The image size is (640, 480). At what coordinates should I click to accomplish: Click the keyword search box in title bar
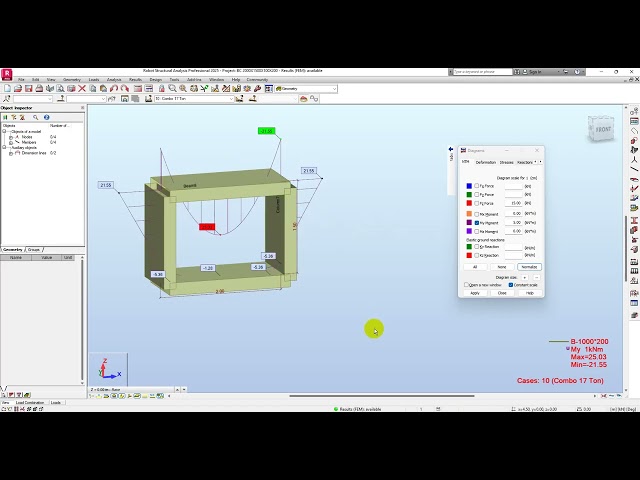(x=482, y=72)
